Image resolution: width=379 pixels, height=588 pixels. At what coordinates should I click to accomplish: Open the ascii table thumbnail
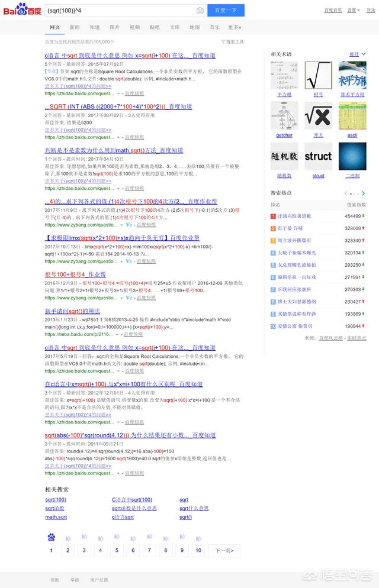[352, 116]
